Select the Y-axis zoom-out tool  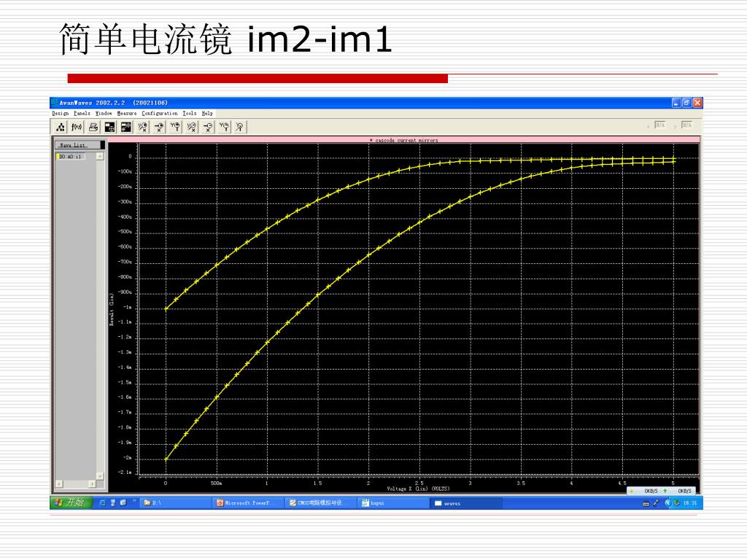pos(224,127)
